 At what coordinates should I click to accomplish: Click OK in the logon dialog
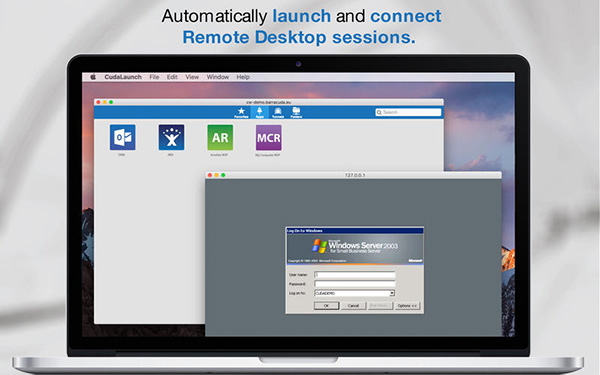point(326,305)
